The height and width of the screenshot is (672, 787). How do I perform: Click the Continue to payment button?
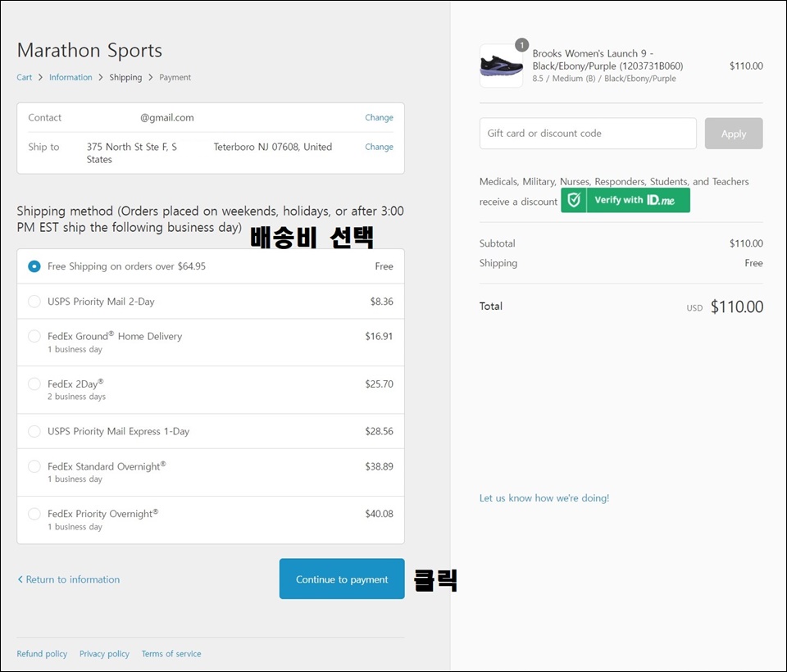tap(342, 579)
